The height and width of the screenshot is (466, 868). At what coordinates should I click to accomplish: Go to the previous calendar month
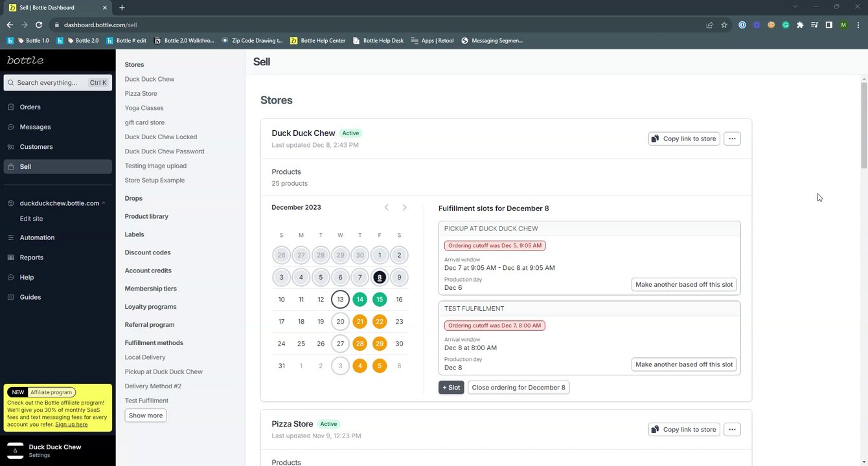387,207
